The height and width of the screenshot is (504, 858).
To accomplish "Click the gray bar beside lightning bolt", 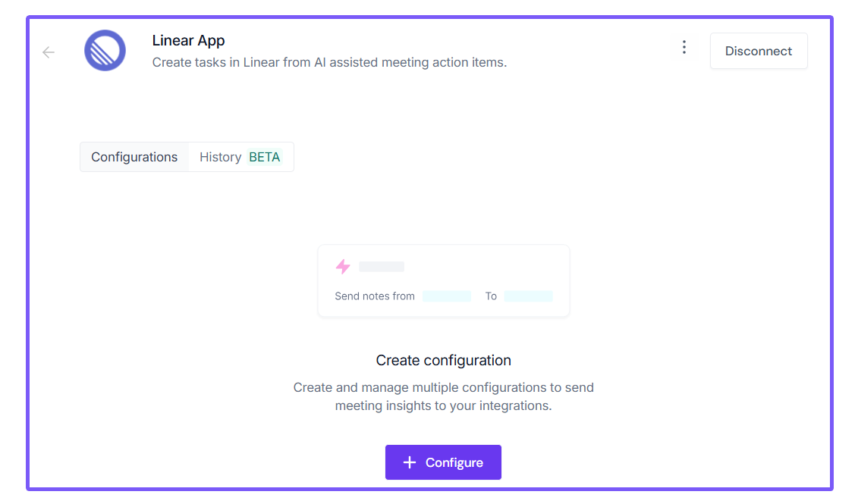I will pos(382,267).
